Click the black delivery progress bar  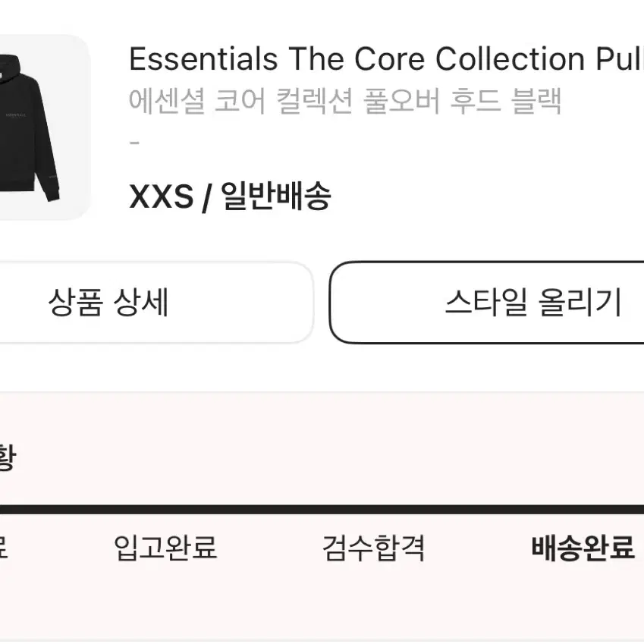[322, 509]
